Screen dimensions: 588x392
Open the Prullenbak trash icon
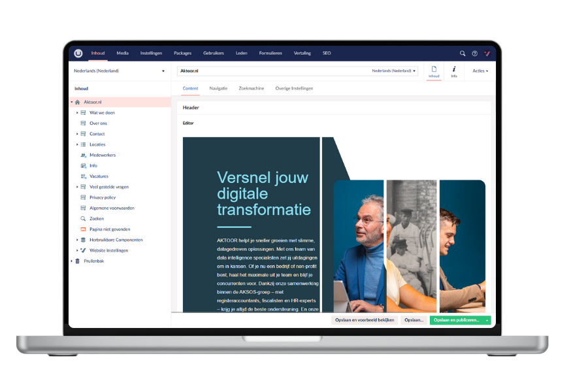pyautogui.click(x=78, y=261)
